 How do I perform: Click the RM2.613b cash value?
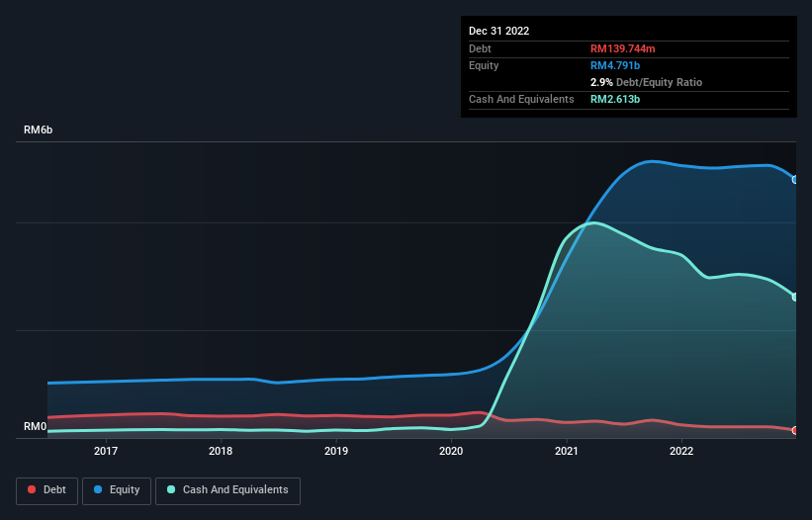[x=615, y=99]
